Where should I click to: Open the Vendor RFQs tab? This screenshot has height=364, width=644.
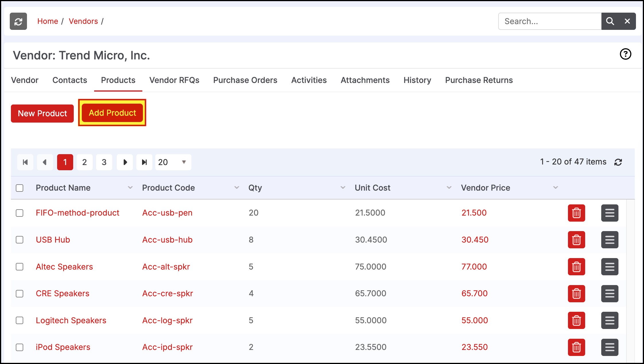click(174, 80)
